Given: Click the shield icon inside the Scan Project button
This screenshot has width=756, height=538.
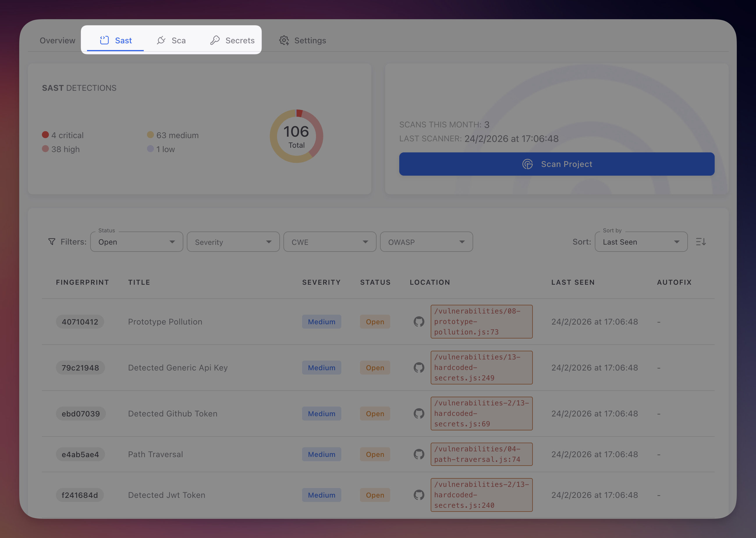Looking at the screenshot, I should pyautogui.click(x=527, y=164).
